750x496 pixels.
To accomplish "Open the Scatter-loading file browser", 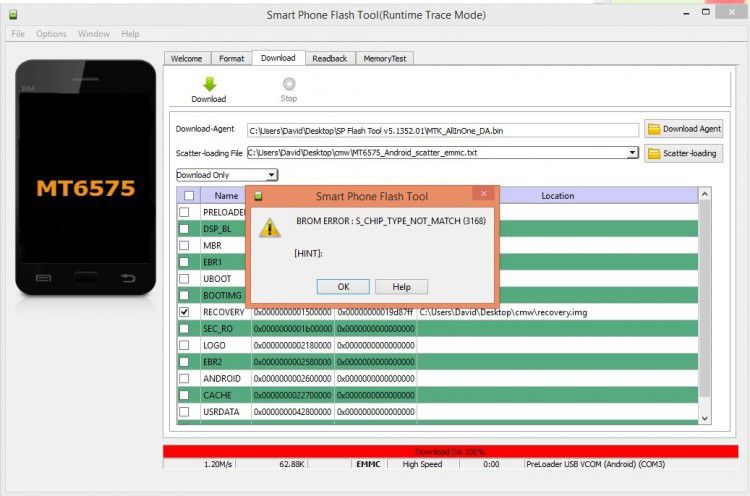I will (x=684, y=153).
